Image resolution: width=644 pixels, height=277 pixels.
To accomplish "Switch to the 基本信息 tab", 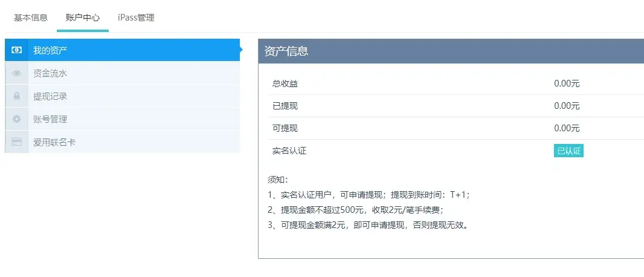I will coord(31,18).
